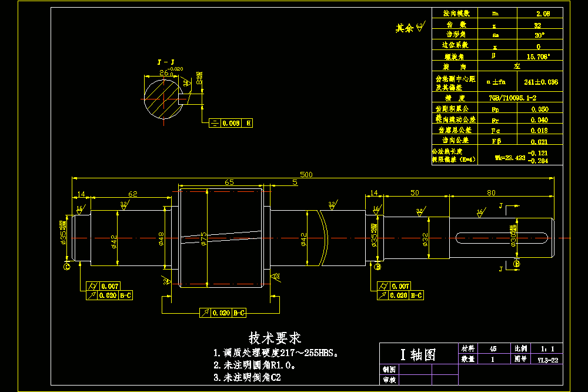Screen dimensions: 588x392
Task: Select the '26' dimension in section J-J
Action: pos(164,73)
